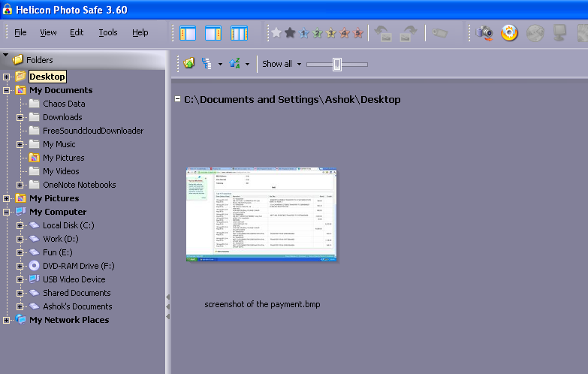The width and height of the screenshot is (588, 374).
Task: Collapse the Desktop path group header
Action: point(177,99)
